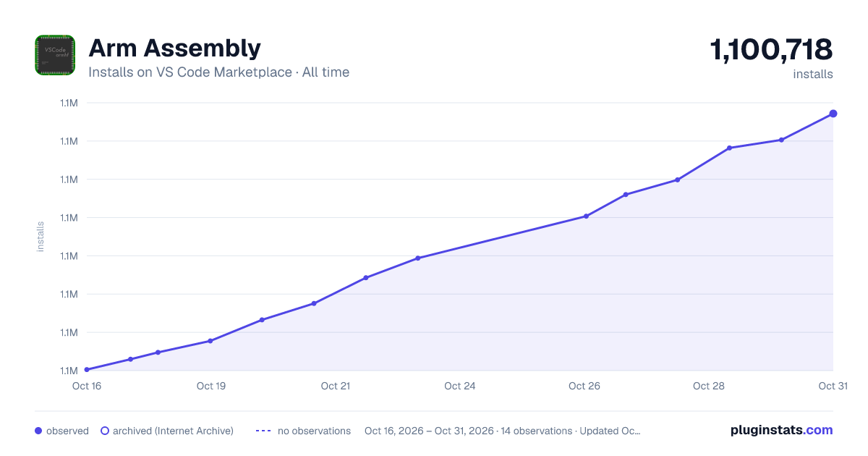Click the Oct 31 axis label
The image size is (868, 456).
[x=833, y=386]
